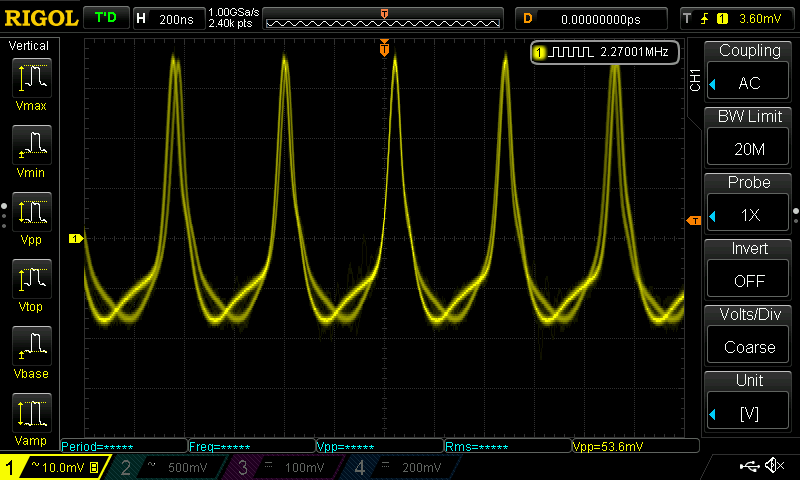This screenshot has height=480, width=800.
Task: Click the CH1 side menu label
Action: pos(695,80)
